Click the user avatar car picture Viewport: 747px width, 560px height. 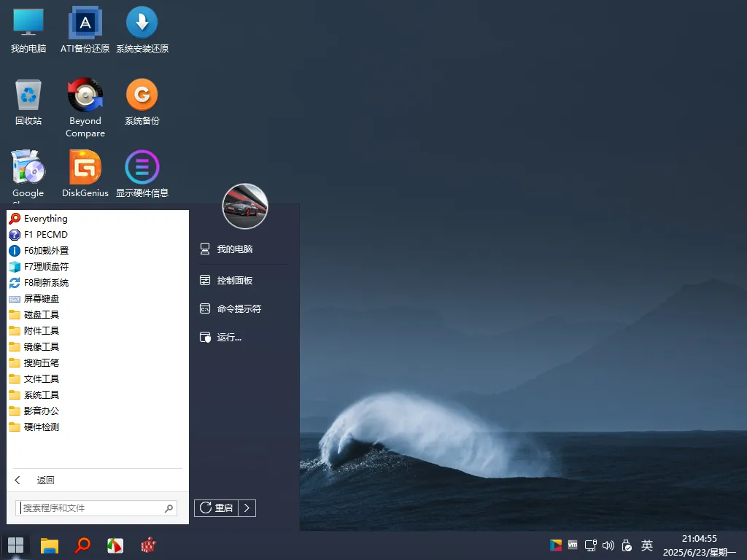pos(245,206)
